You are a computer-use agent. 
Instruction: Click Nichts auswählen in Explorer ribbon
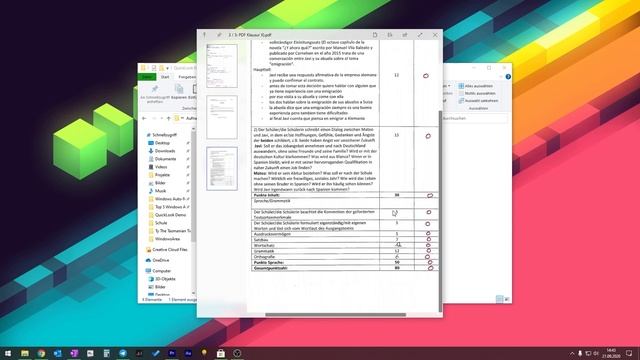point(477,93)
